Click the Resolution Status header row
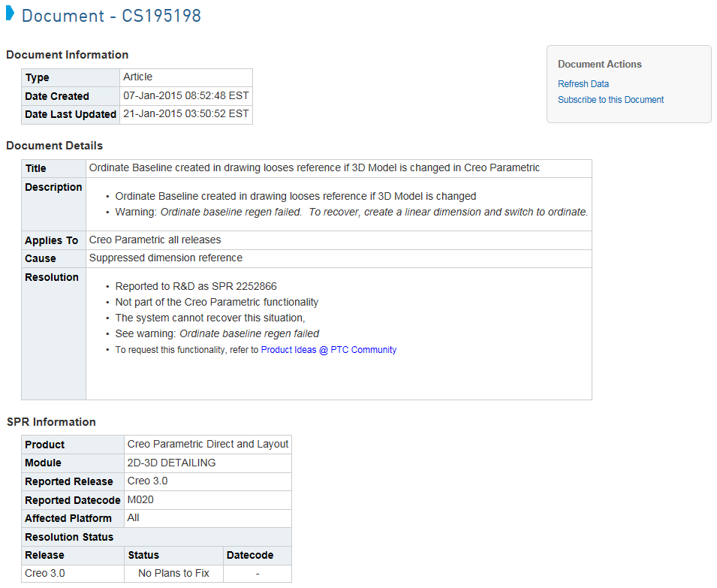Image resolution: width=717 pixels, height=588 pixels. tap(156, 537)
